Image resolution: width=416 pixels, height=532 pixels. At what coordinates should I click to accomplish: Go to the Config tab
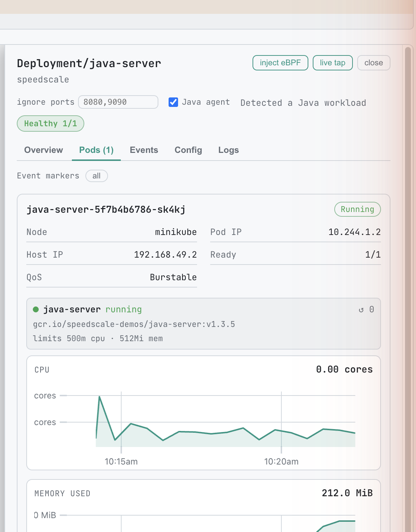(188, 150)
